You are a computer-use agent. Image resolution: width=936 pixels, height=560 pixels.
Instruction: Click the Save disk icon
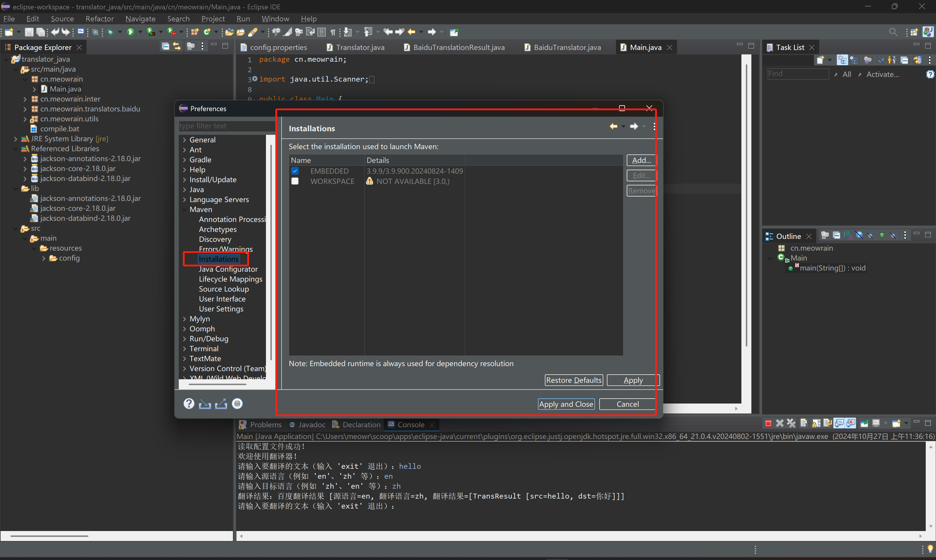(x=29, y=32)
